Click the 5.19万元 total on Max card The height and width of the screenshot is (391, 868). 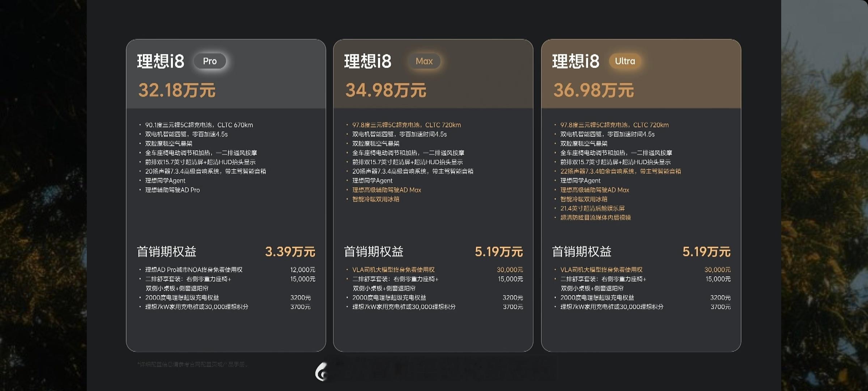click(499, 252)
